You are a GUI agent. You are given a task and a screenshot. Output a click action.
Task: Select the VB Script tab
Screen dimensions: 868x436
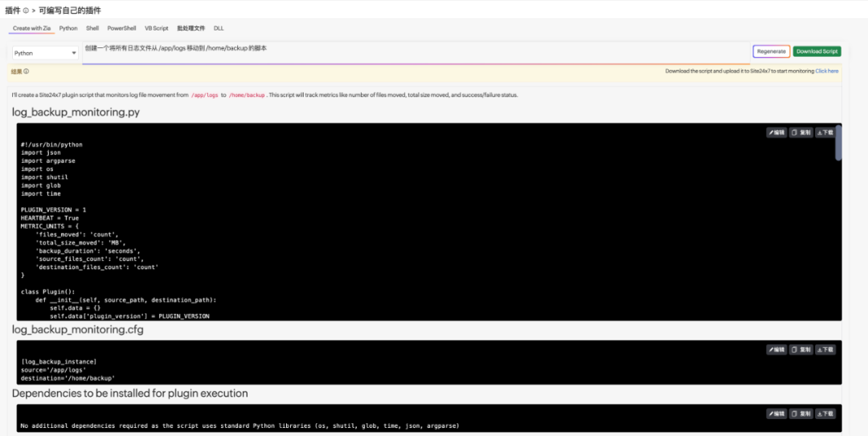coord(156,28)
